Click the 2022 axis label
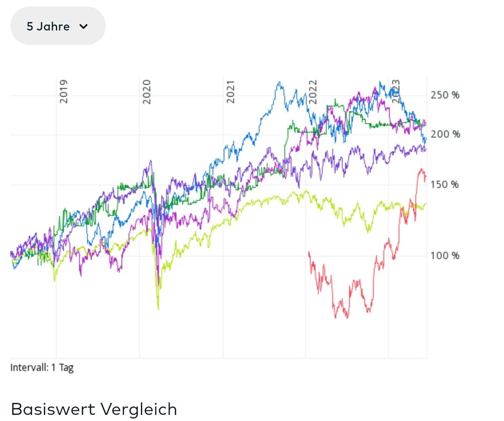This screenshot has height=421, width=504. (x=314, y=92)
